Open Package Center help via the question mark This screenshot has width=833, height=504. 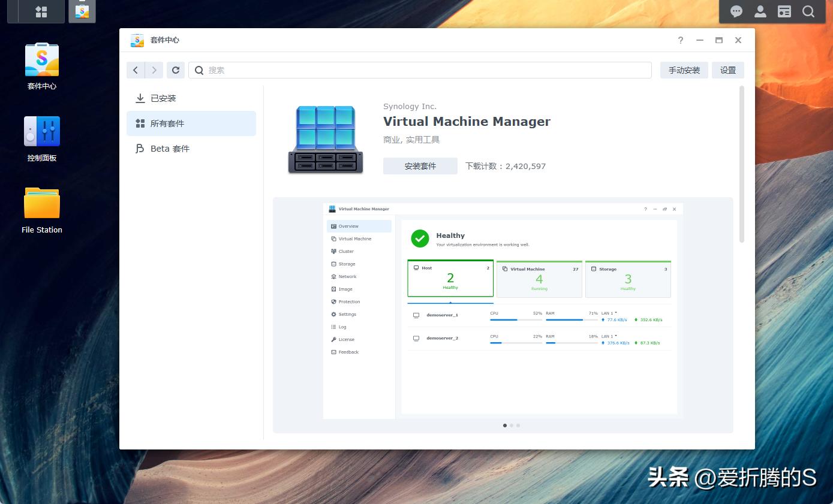pyautogui.click(x=681, y=40)
